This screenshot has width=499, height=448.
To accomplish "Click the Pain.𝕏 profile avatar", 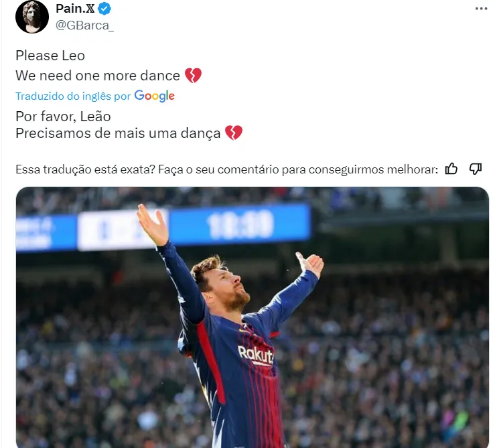I will (32, 17).
